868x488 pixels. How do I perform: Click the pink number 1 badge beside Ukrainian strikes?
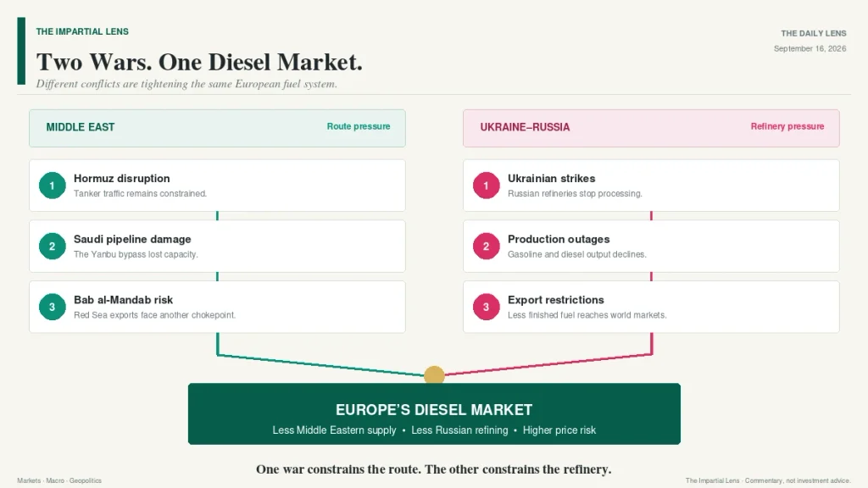point(486,186)
